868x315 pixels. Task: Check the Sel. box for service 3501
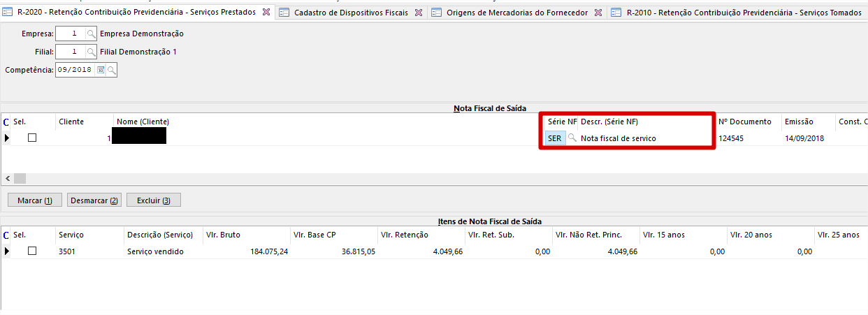pyautogui.click(x=31, y=251)
